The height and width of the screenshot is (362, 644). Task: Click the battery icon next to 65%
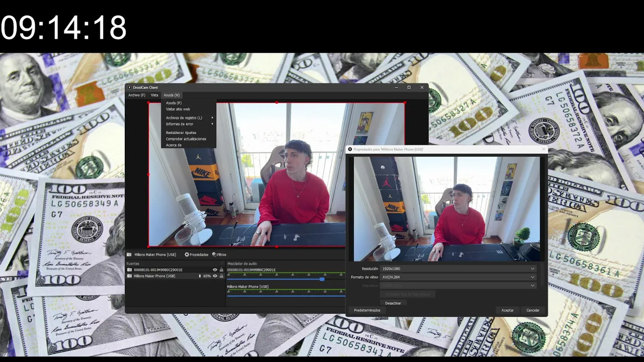point(200,276)
